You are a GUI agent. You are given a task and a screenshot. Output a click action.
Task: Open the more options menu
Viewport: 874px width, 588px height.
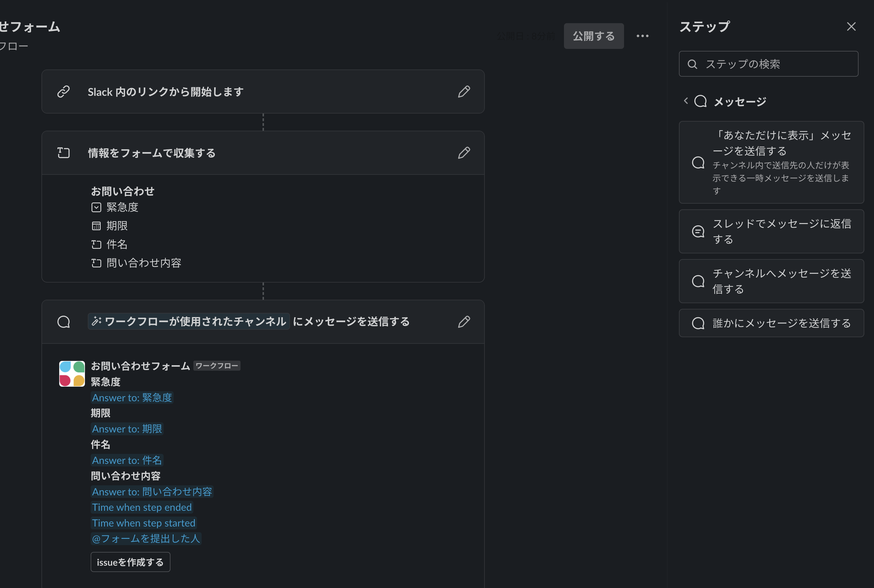coord(643,36)
